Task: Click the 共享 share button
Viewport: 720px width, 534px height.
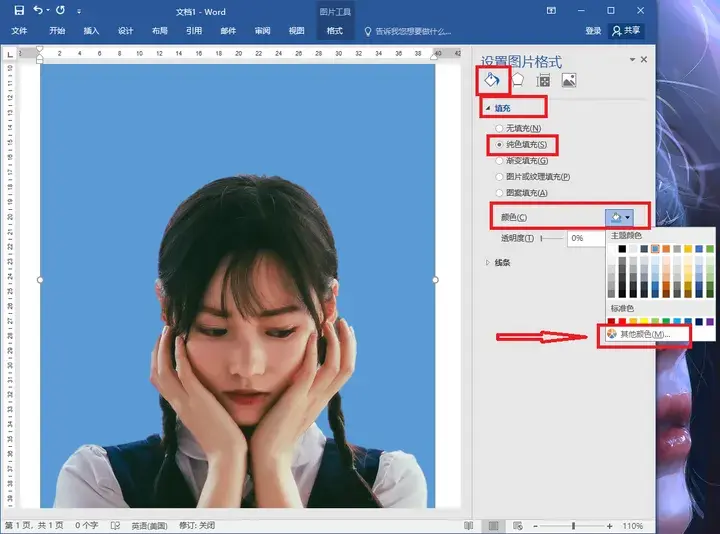Action: point(625,31)
